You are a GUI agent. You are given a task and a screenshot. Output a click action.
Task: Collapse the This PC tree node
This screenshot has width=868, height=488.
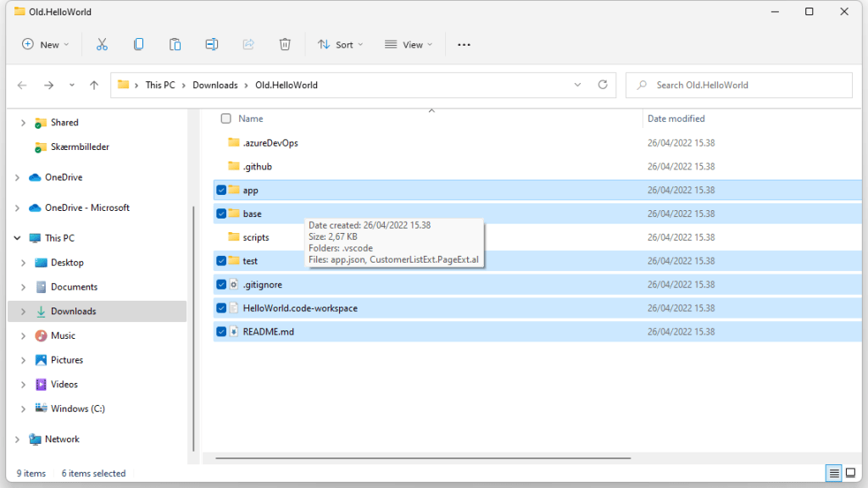(18, 238)
